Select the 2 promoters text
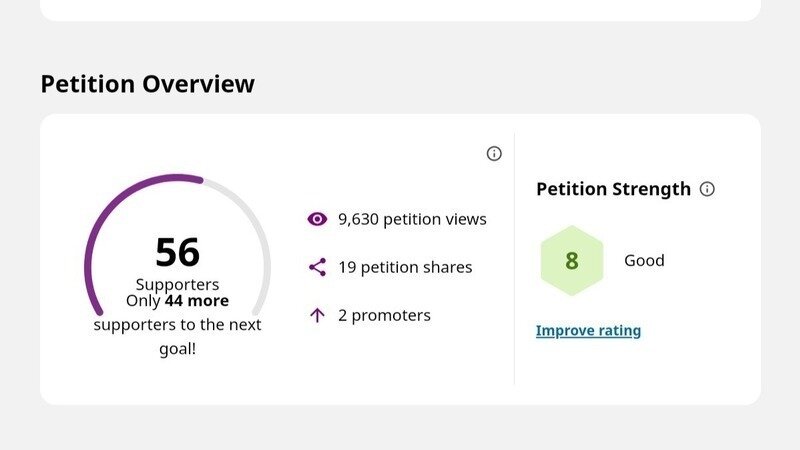Viewport: 800px width, 450px height. click(x=384, y=315)
